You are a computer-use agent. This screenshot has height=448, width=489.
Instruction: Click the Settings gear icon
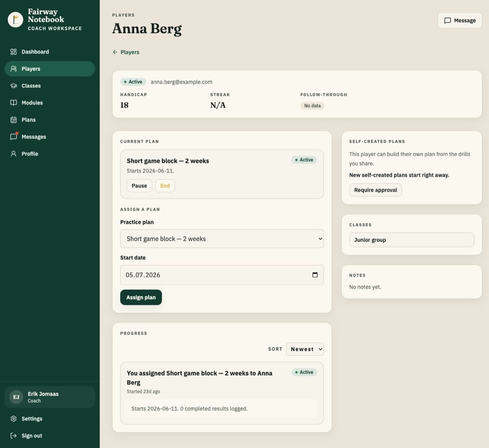(13, 419)
